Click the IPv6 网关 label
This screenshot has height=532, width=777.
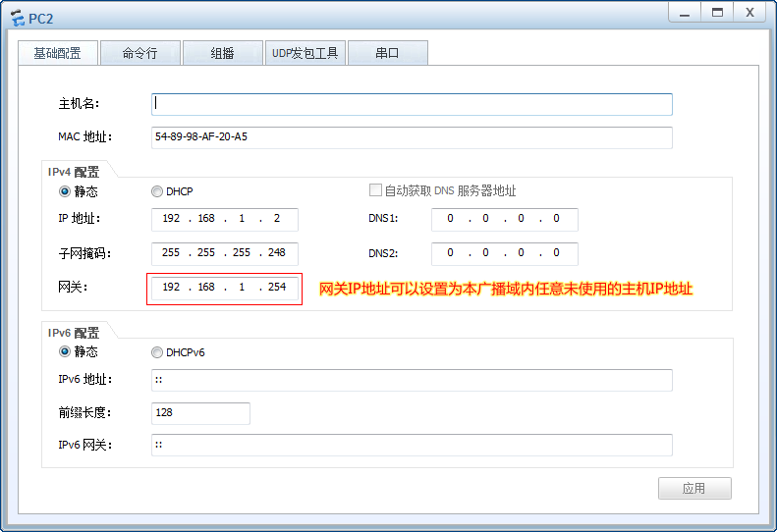tap(85, 445)
